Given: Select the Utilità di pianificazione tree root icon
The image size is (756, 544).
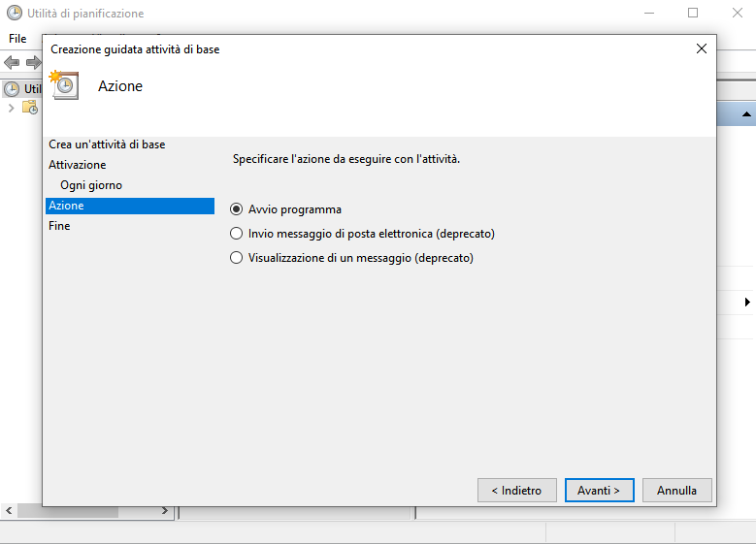Looking at the screenshot, I should [x=12, y=88].
